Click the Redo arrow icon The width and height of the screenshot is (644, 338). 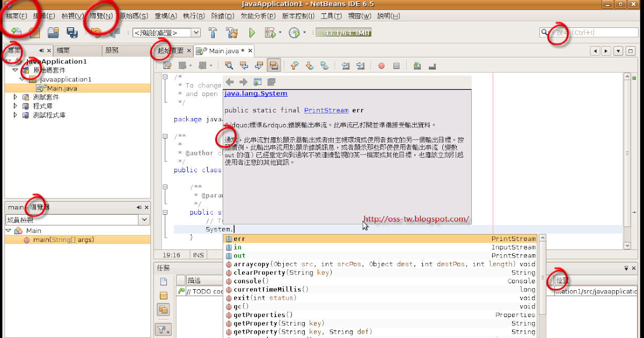coord(115,33)
